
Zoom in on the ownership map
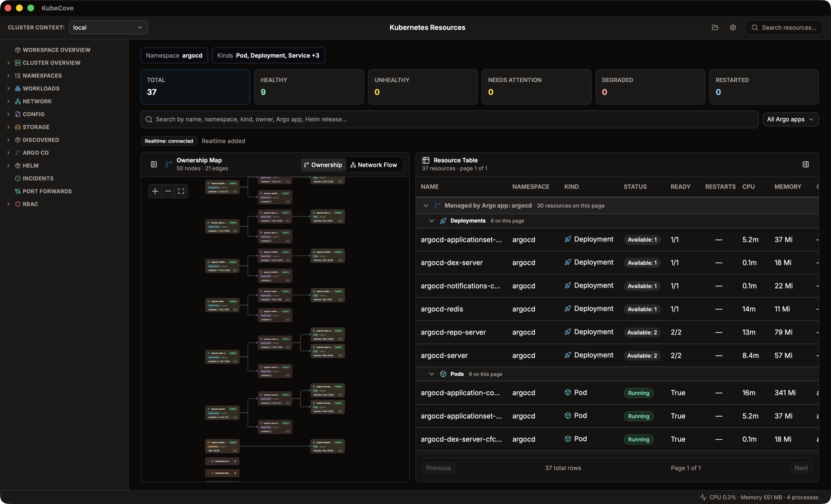pyautogui.click(x=155, y=191)
